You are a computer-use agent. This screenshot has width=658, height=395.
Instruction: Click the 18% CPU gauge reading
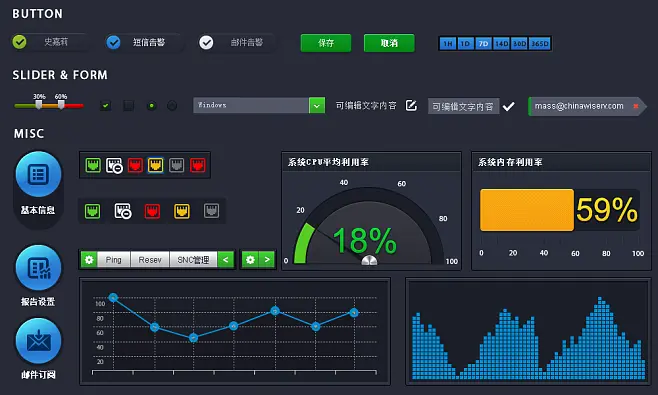[364, 241]
